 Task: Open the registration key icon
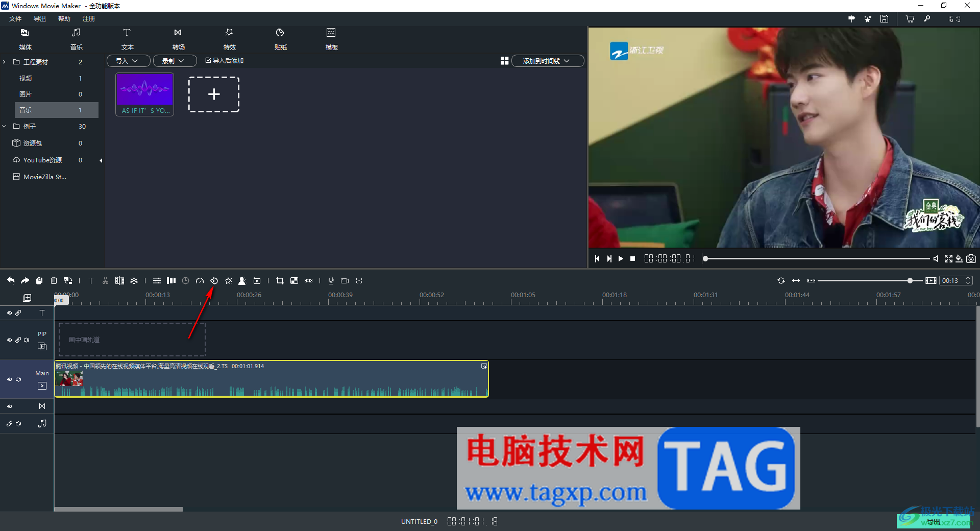927,19
